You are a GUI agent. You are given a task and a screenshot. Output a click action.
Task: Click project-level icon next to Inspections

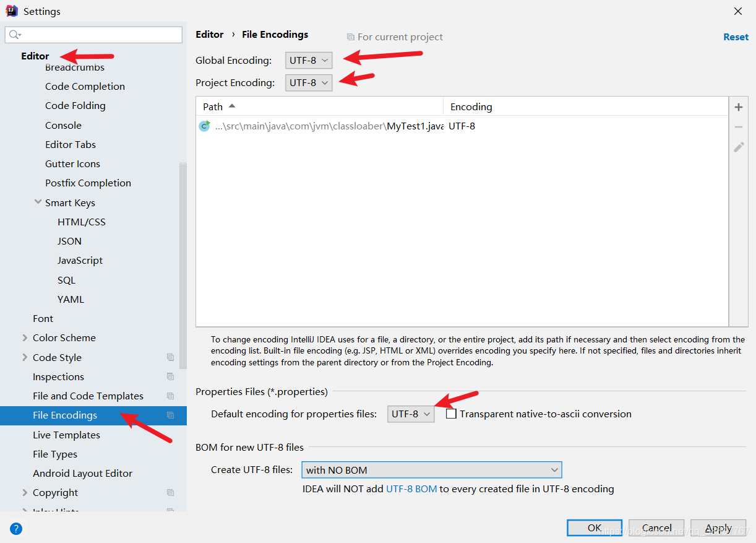(x=170, y=376)
